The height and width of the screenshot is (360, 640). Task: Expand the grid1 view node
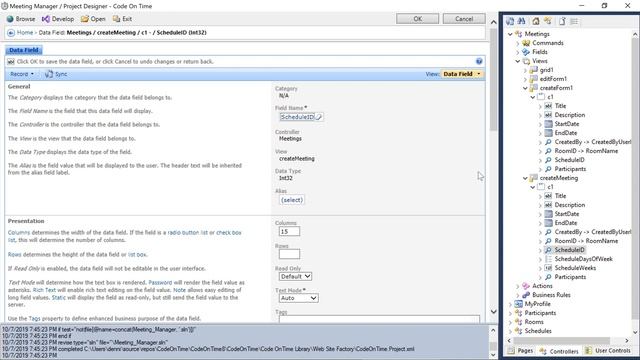point(525,70)
